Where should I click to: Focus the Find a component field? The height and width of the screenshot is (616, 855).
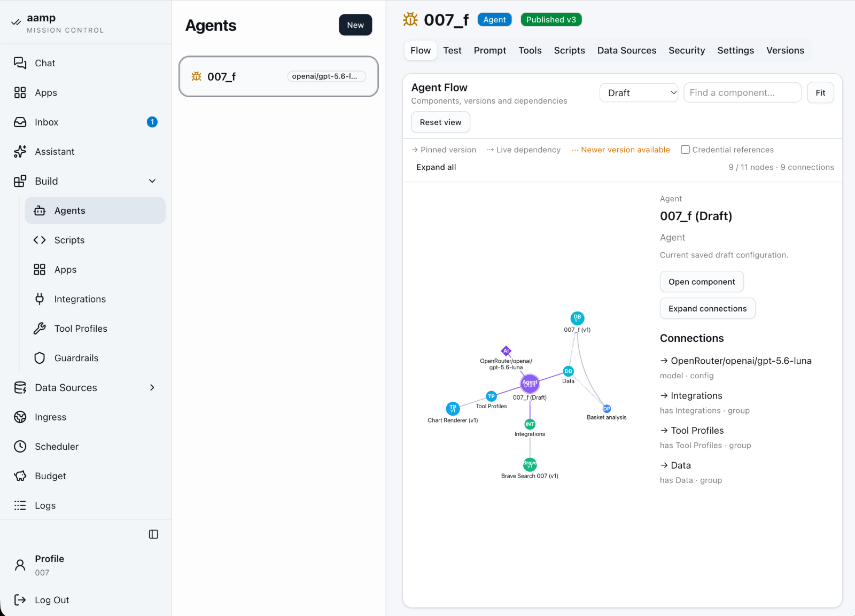click(x=742, y=93)
